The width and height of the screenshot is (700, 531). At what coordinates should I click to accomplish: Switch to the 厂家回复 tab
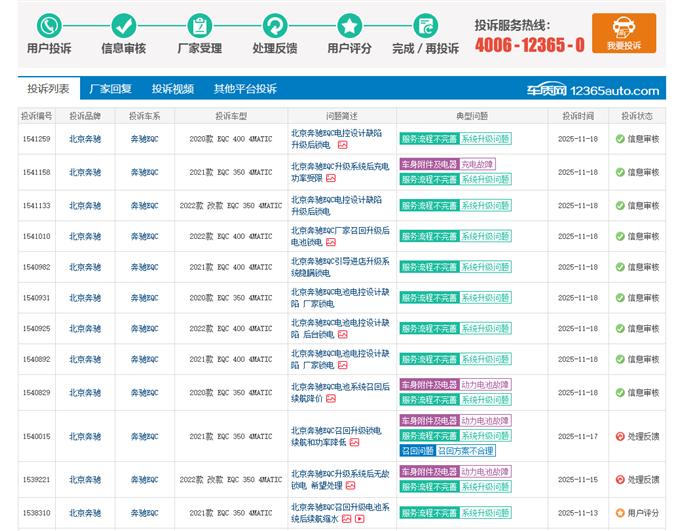point(110,89)
